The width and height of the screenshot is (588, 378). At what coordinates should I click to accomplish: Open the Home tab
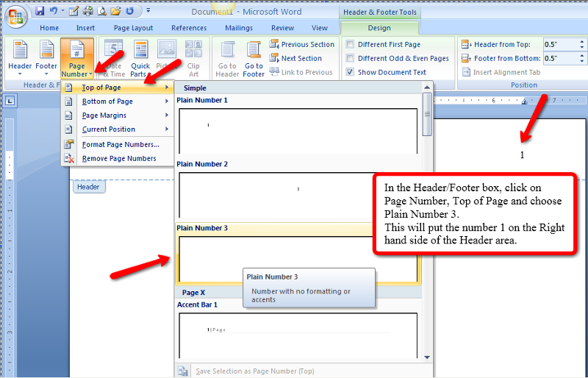49,28
